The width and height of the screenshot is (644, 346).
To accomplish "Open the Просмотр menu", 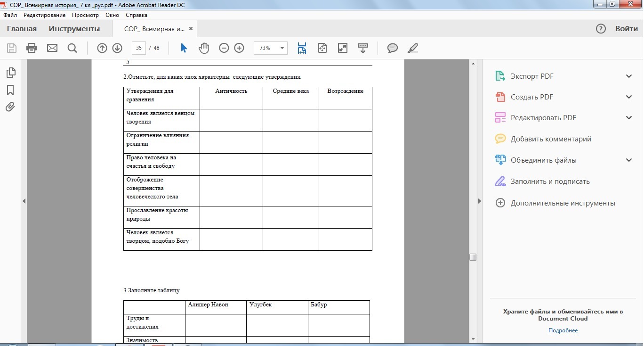I will (85, 15).
